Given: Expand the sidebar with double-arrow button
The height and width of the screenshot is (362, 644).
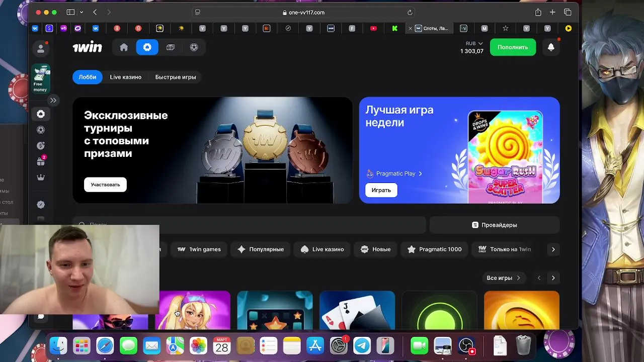Looking at the screenshot, I should [x=53, y=100].
